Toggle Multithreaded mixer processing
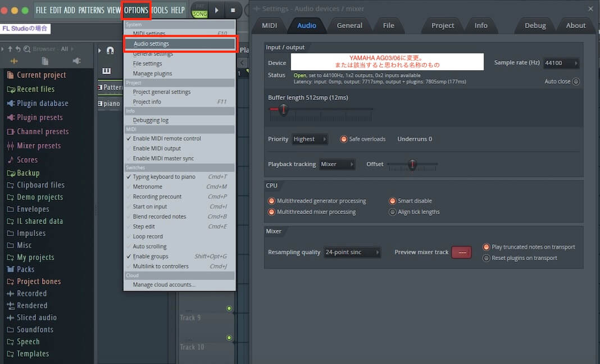 [x=272, y=212]
